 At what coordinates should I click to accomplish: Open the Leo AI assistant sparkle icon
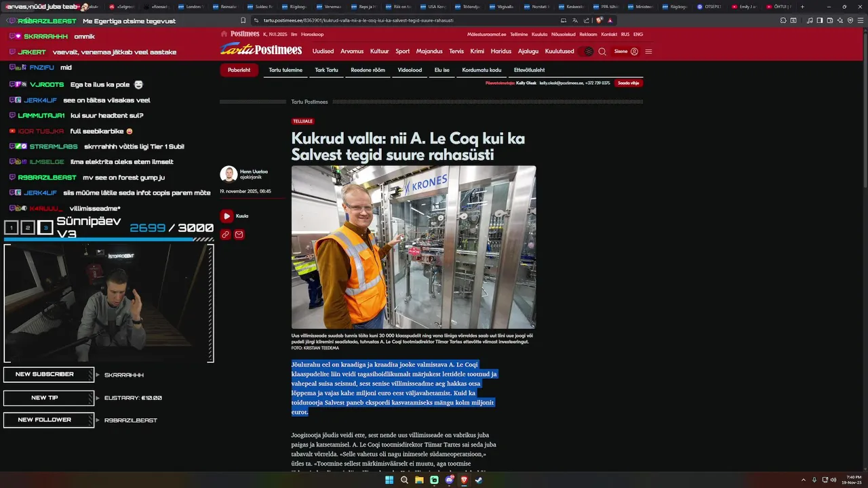[x=840, y=20]
